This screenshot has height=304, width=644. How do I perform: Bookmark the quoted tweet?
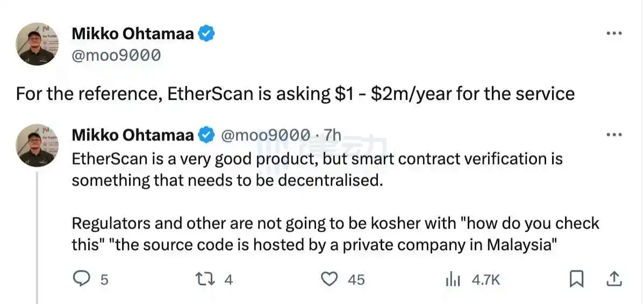(576, 279)
